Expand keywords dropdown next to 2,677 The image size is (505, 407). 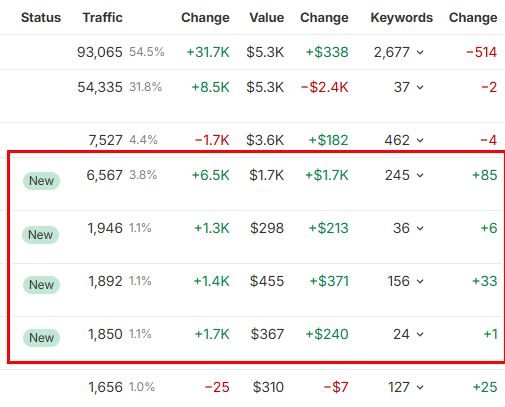coord(420,52)
